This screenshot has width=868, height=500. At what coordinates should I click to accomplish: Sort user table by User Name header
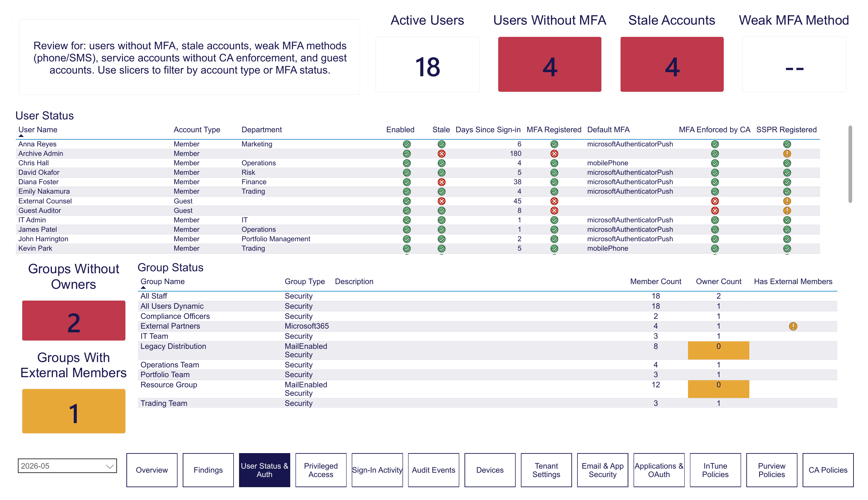point(38,130)
